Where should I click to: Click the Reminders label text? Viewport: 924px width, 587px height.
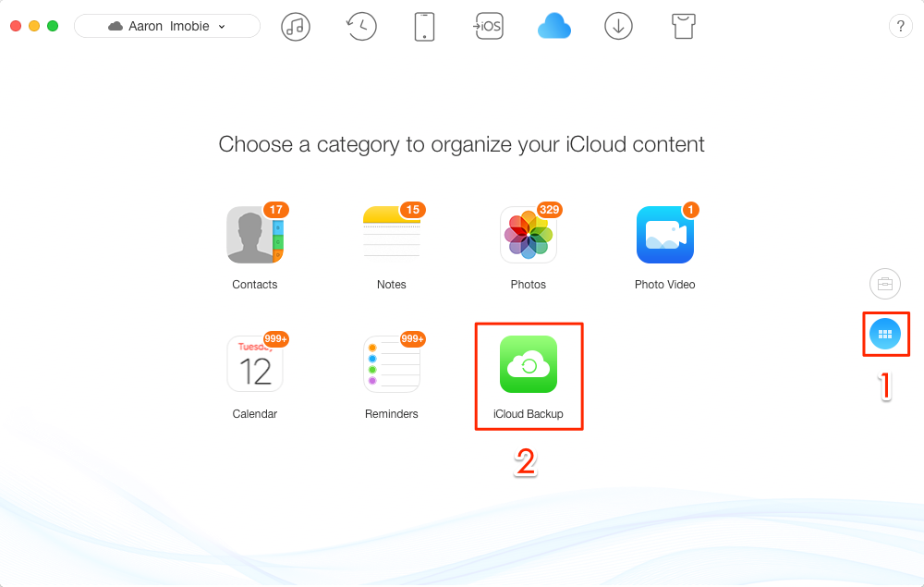(x=391, y=414)
